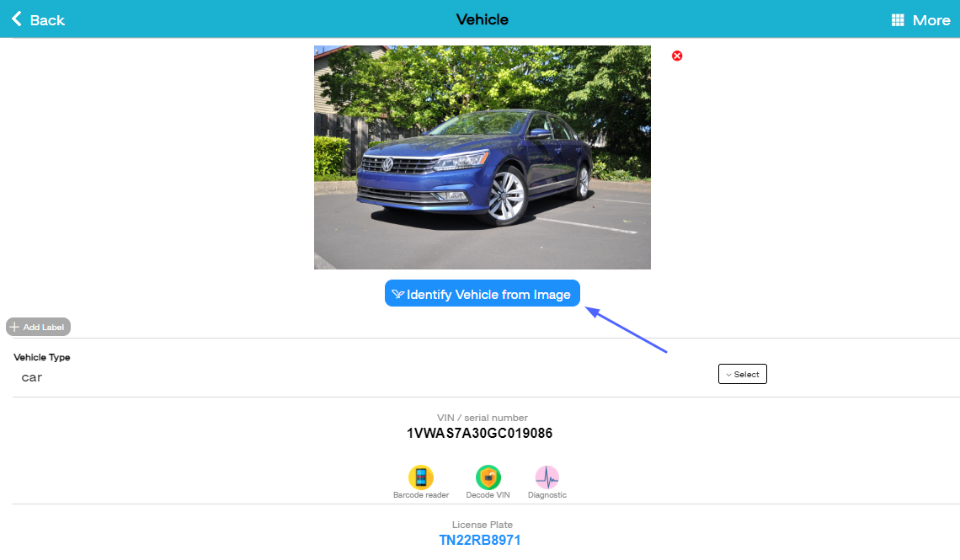Click the Vehicle Type value car
This screenshot has height=560, width=960.
(x=32, y=377)
